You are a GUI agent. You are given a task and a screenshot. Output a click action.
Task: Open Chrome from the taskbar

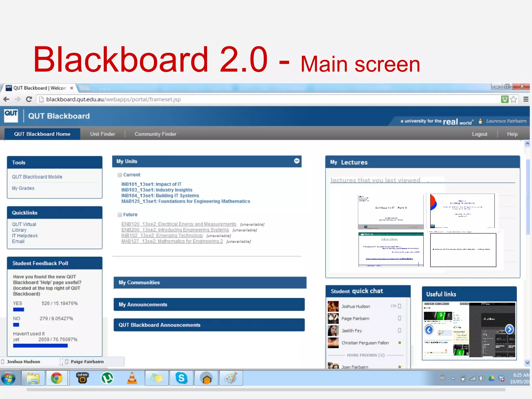[56, 378]
